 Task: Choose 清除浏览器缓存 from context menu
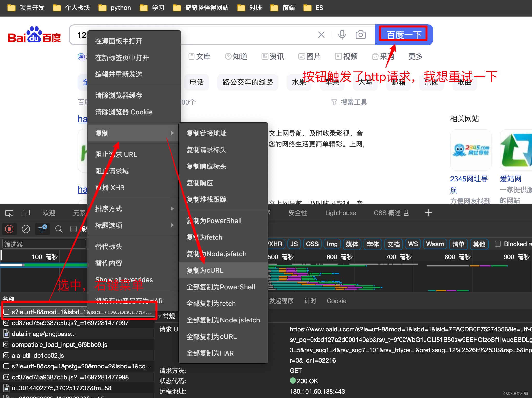pyautogui.click(x=134, y=95)
